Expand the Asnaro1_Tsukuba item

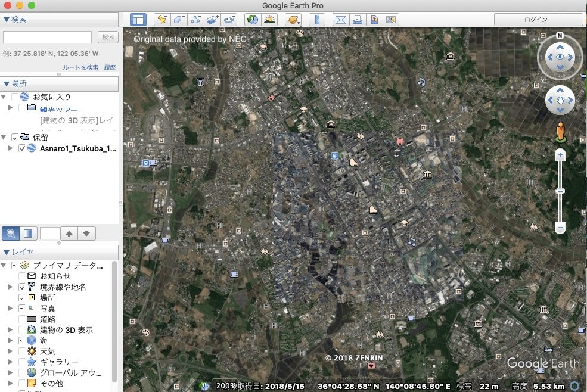tap(11, 148)
